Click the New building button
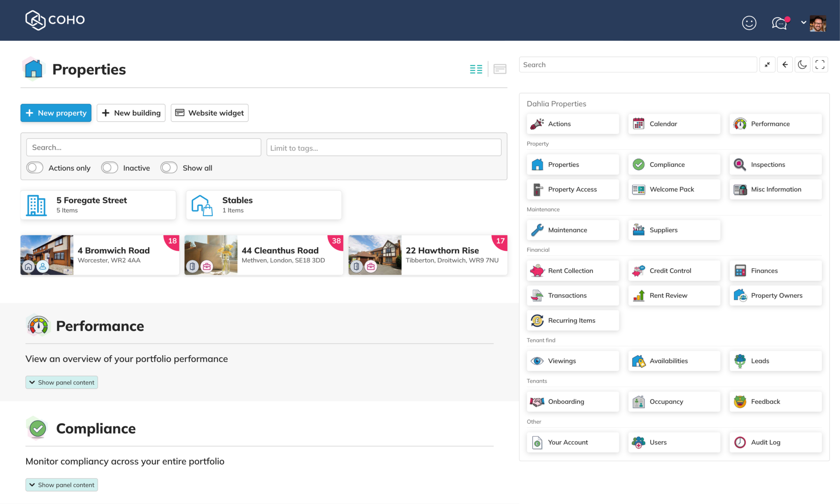 (131, 113)
